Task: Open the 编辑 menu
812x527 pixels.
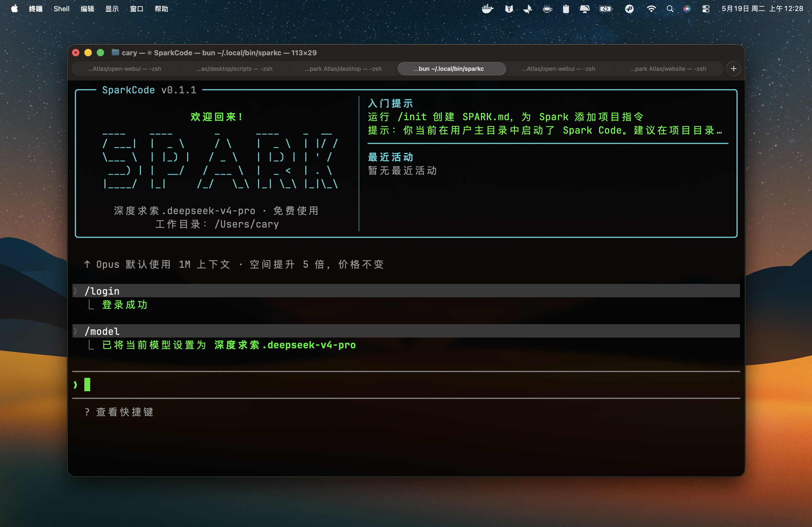Action: [x=87, y=9]
